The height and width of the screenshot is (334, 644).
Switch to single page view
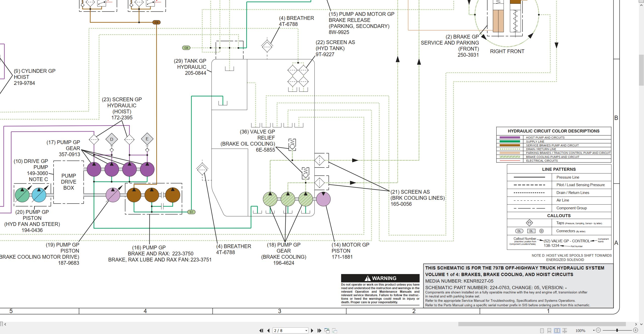coord(542,330)
